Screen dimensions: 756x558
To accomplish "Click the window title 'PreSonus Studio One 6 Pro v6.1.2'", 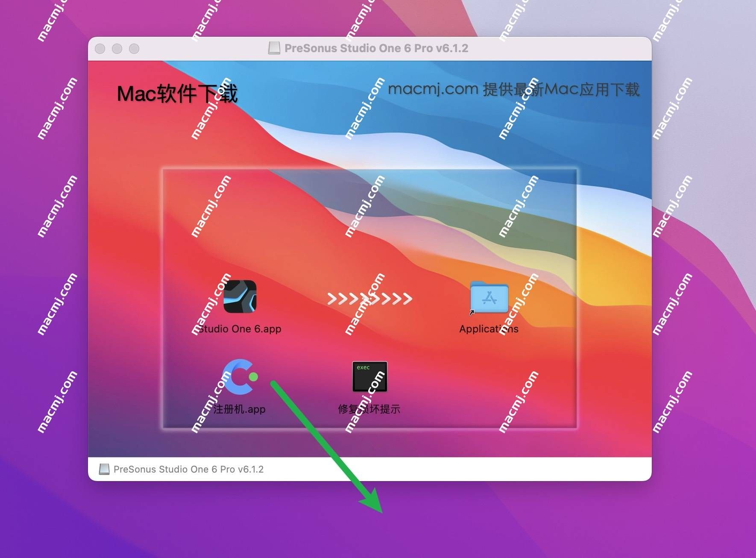I will click(x=376, y=48).
